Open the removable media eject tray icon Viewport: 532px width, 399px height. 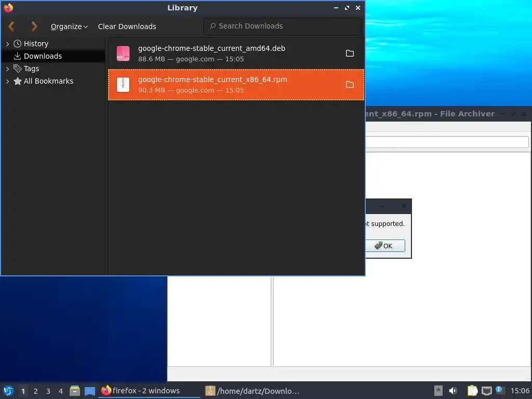[438, 391]
